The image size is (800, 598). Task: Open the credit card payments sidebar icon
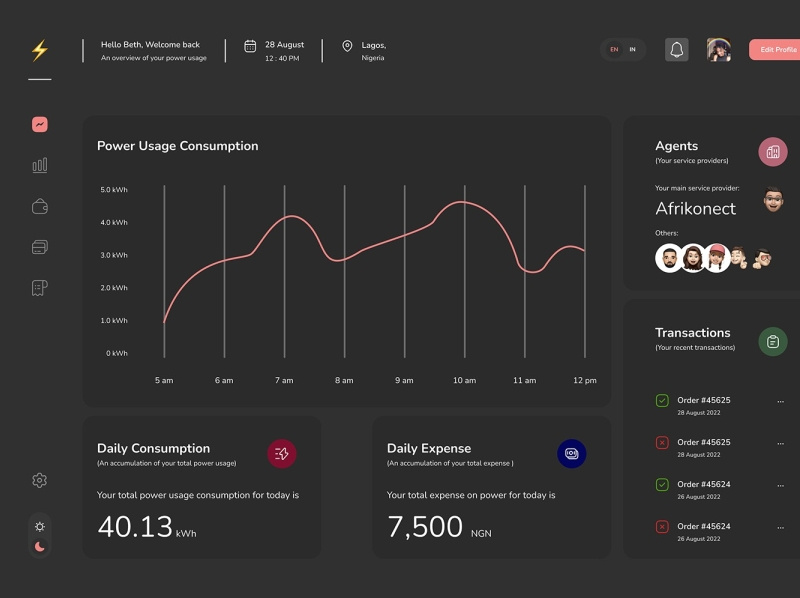[x=40, y=247]
